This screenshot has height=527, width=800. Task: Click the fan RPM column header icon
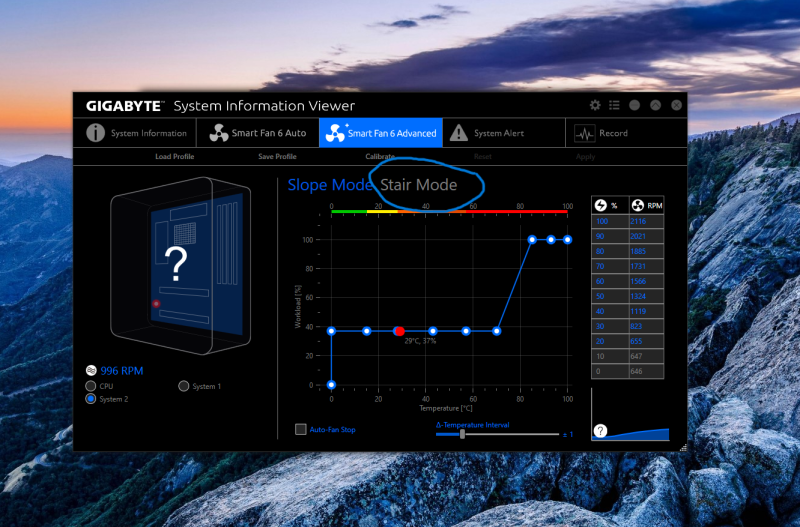point(637,205)
